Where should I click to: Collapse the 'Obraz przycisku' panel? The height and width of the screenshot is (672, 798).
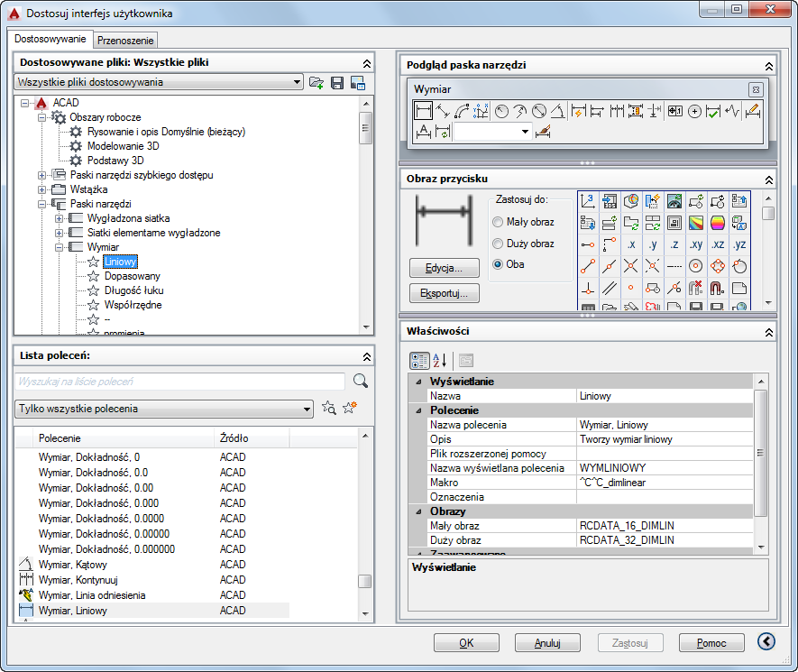pyautogui.click(x=768, y=180)
